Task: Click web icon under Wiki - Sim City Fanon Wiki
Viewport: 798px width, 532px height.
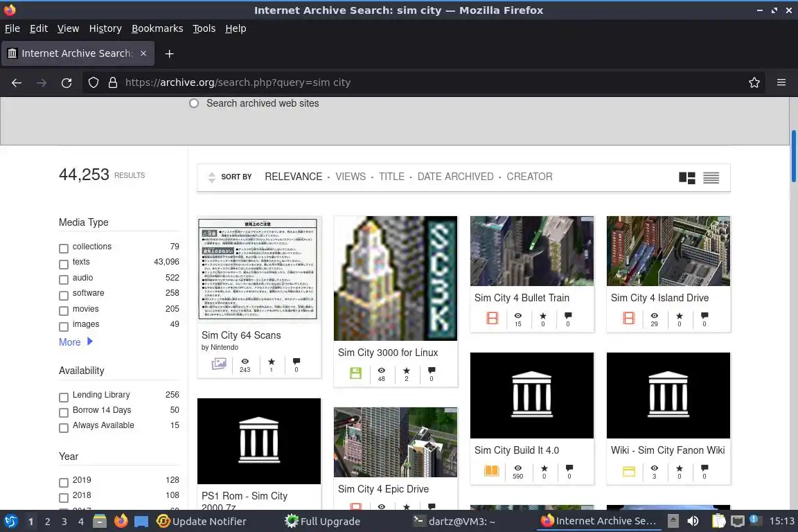Action: 629,472
